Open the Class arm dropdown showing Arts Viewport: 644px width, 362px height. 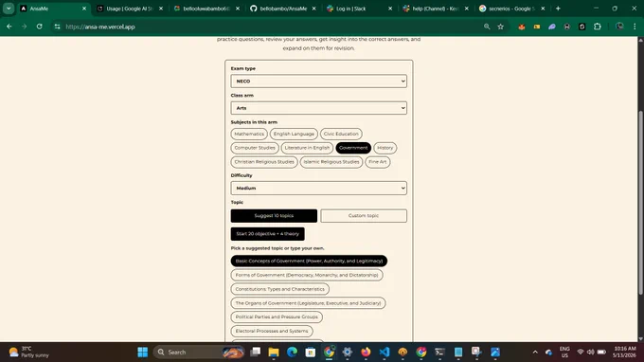click(319, 108)
